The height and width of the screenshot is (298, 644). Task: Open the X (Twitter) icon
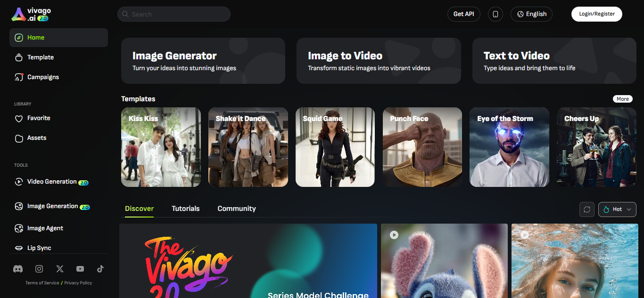pos(60,269)
